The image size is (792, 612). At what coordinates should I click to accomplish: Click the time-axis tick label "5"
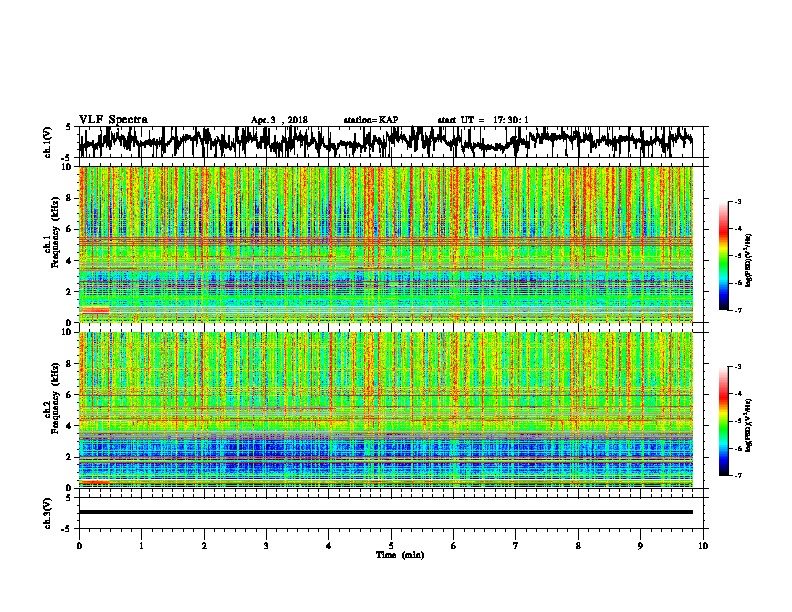pos(391,545)
